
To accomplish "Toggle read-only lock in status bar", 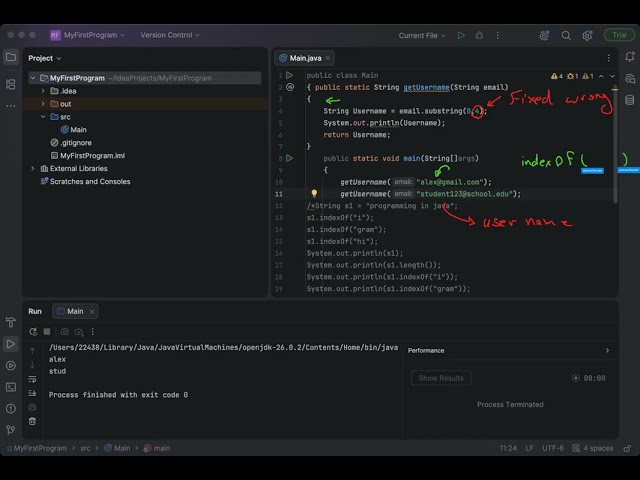I will 627,449.
